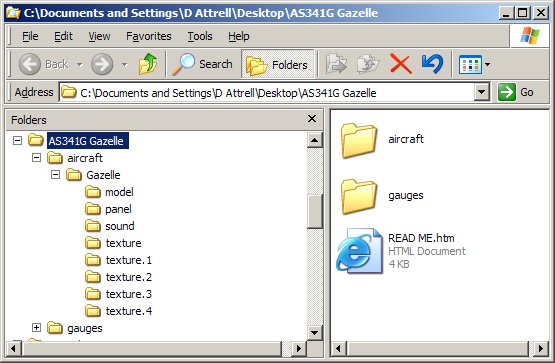Viewport: 555px width, 363px height.
Task: Click the Search magnifier toolbar button
Action: tap(202, 64)
